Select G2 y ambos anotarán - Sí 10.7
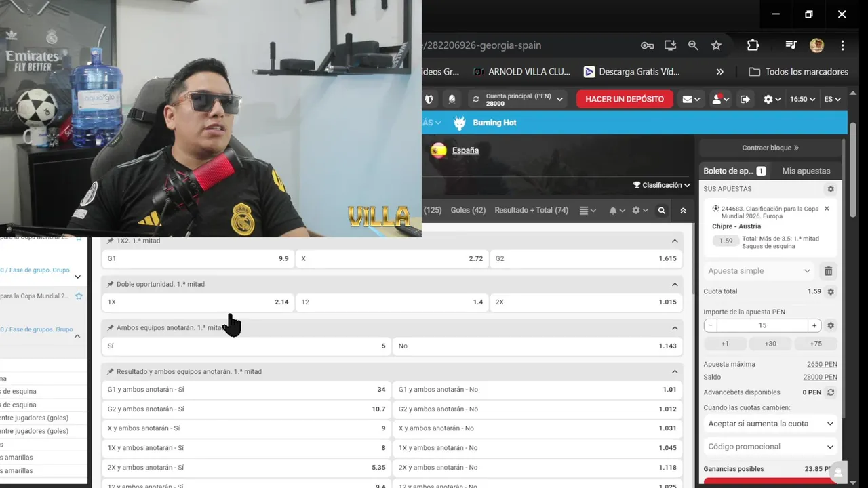Viewport: 868px width, 488px height. (247, 409)
